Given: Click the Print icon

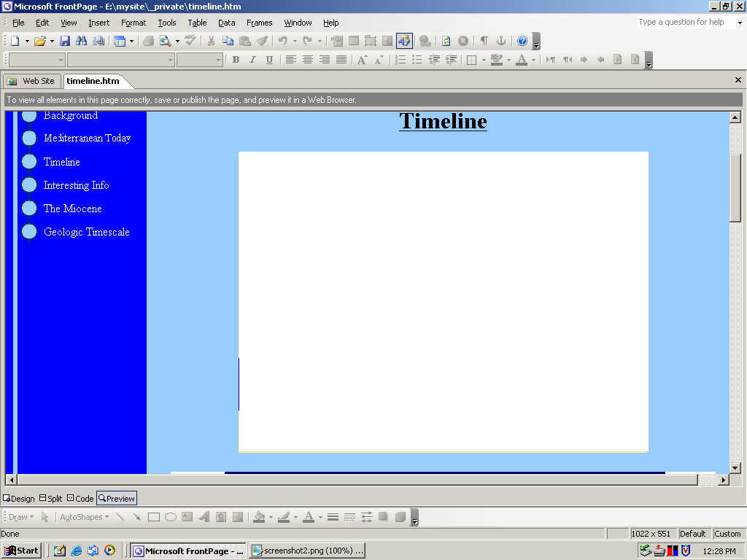Looking at the screenshot, I should [x=149, y=41].
